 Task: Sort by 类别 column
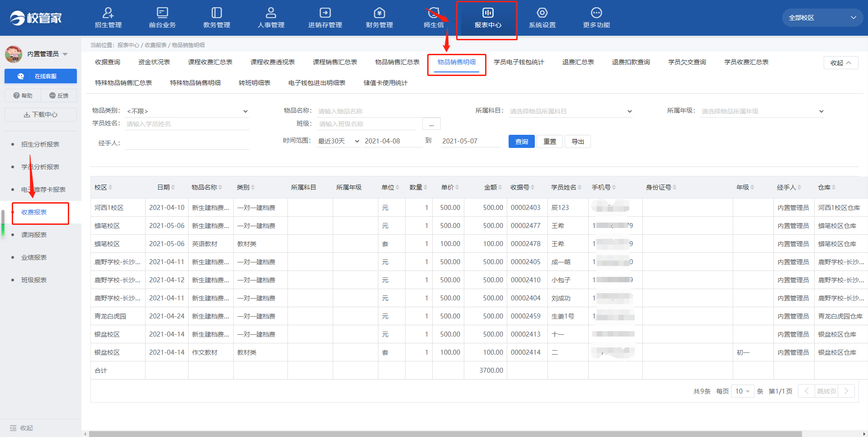(245, 187)
